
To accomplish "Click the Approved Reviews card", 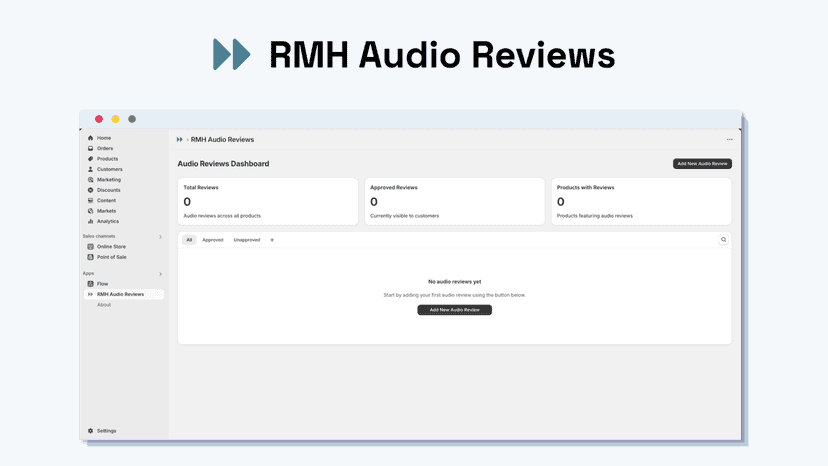I will tap(454, 201).
